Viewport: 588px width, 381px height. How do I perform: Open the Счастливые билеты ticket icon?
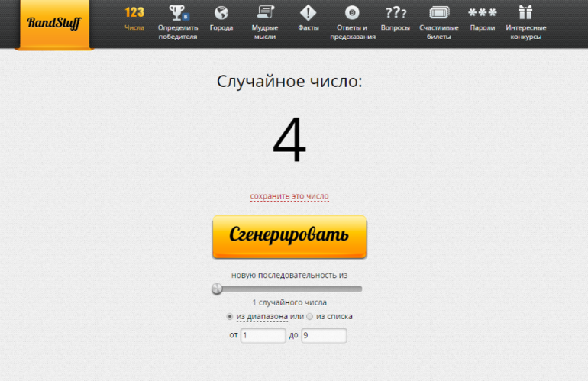point(439,13)
